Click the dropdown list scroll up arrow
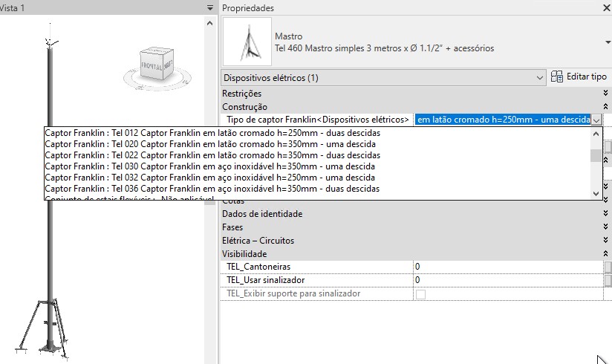This screenshot has height=364, width=612. (596, 134)
